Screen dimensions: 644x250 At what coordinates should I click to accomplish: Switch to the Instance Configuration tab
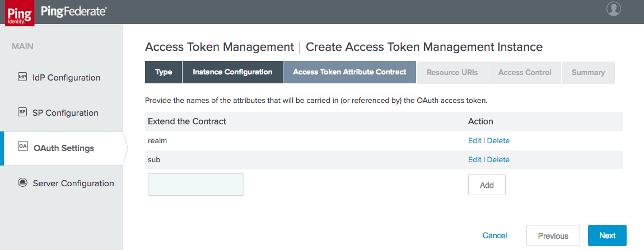point(232,72)
